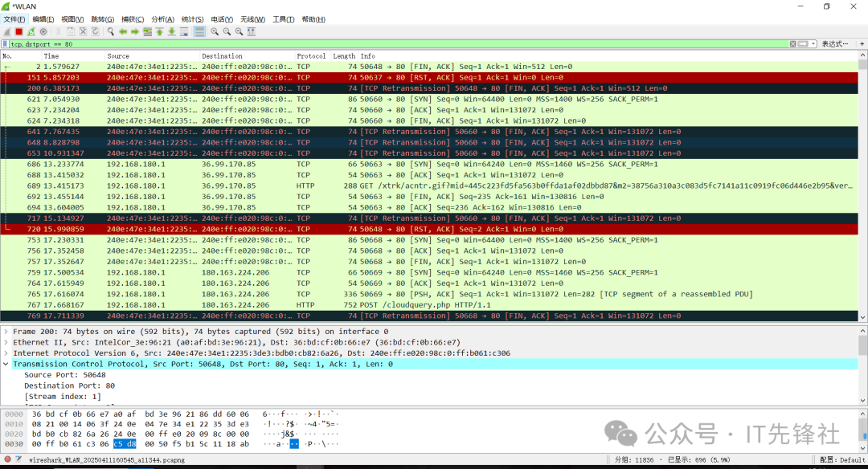Click the display filter bookmark icon
This screenshot has height=469, width=868.
click(6, 44)
